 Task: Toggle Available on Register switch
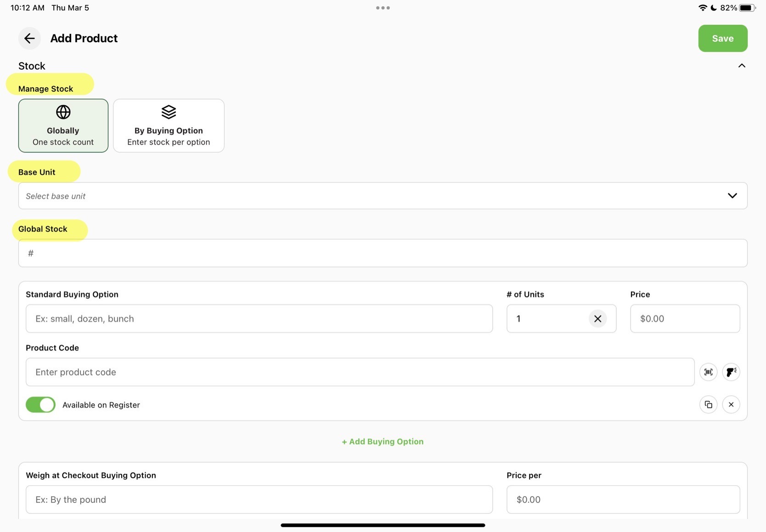40,405
